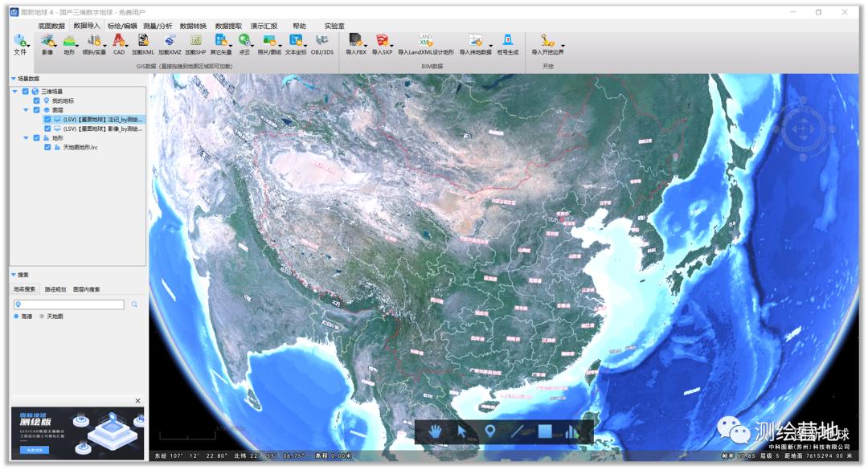Click the search magnifier button
The image size is (868, 470).
point(134,304)
